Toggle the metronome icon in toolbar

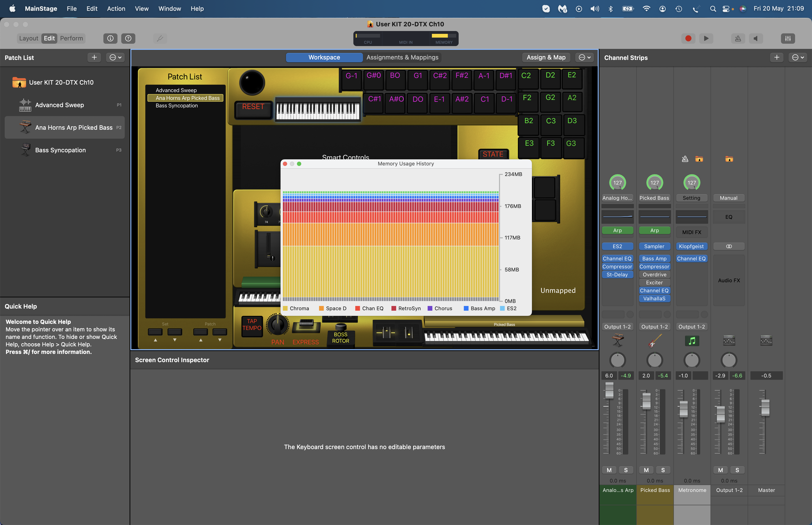738,39
